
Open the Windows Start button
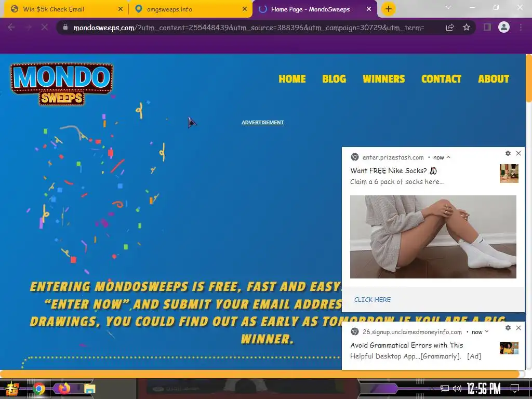[x=12, y=389]
